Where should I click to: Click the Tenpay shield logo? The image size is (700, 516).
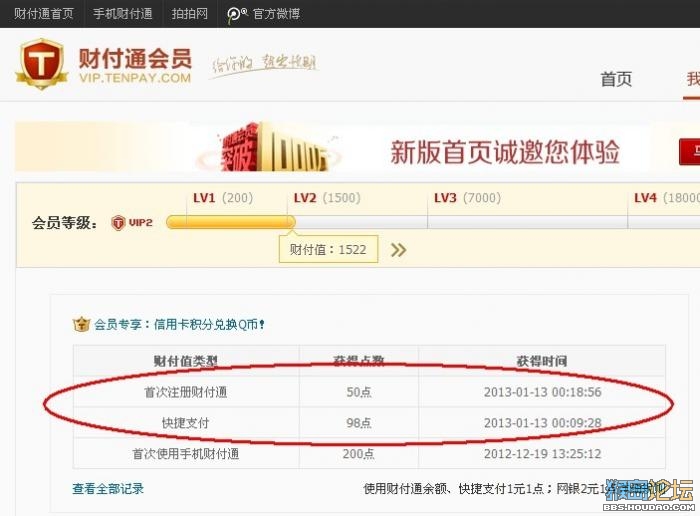point(42,64)
